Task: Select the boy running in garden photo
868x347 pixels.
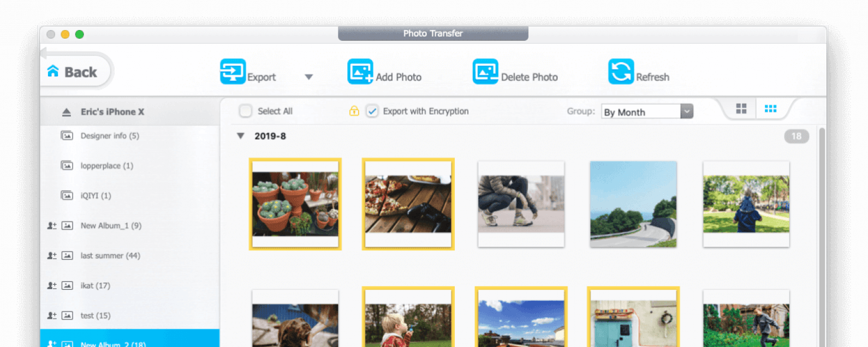Action: [x=746, y=319]
